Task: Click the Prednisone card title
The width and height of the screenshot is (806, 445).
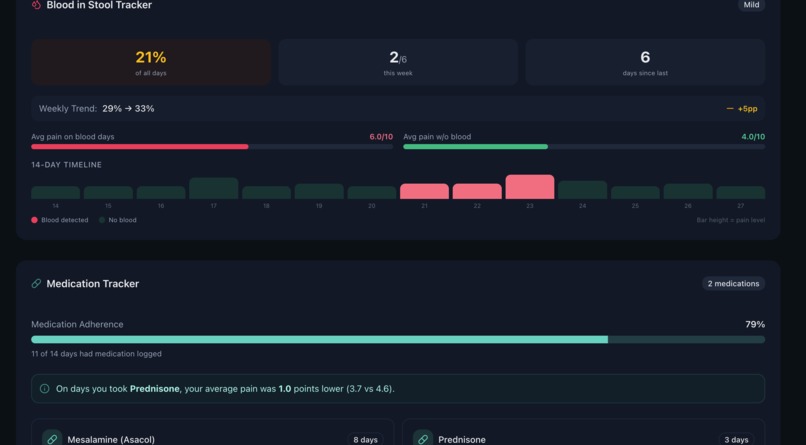Action: [x=462, y=440]
